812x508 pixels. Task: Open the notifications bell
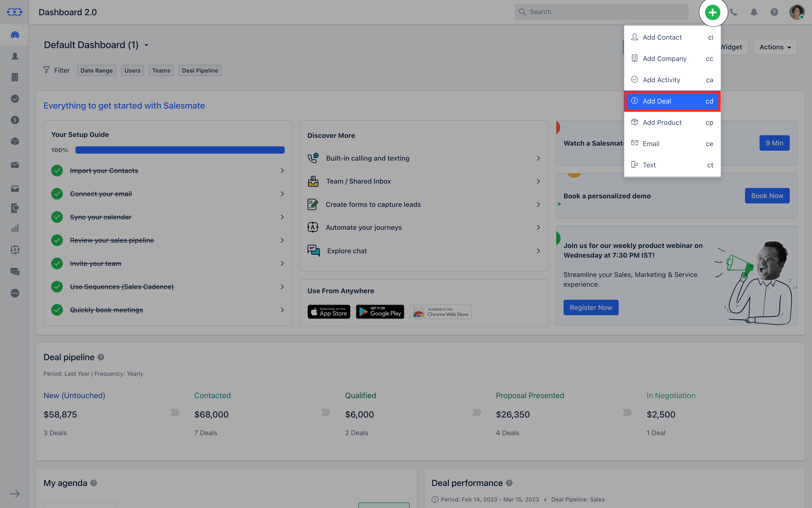click(754, 12)
